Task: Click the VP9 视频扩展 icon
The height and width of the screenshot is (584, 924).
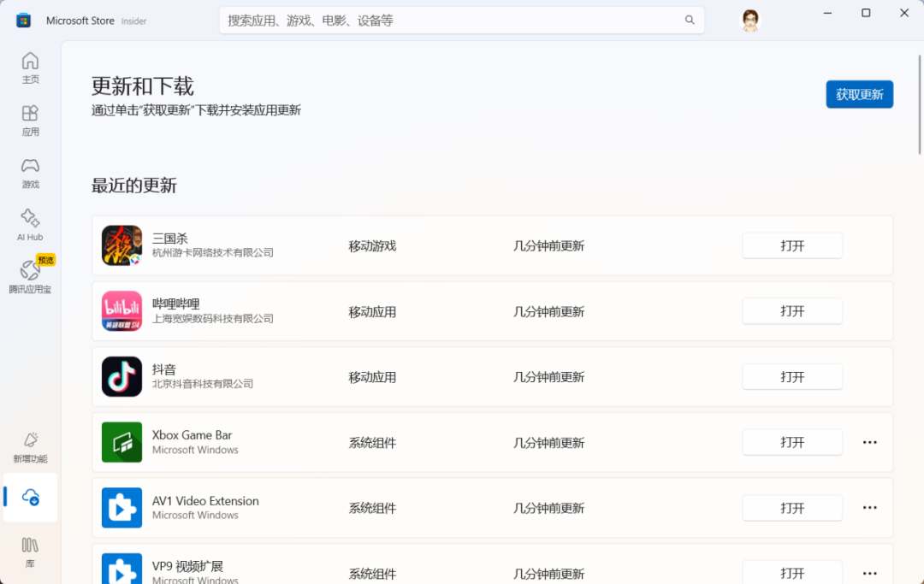Action: (x=122, y=569)
